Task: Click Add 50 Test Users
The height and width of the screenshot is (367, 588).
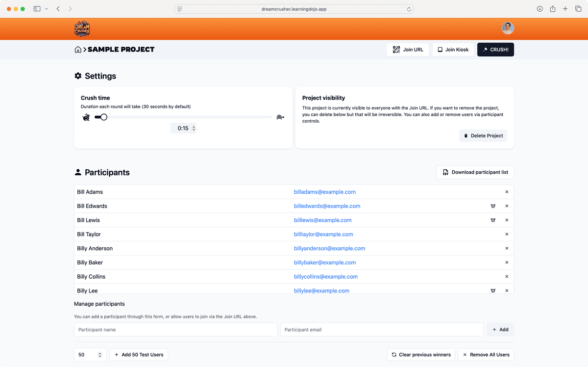Action: [x=139, y=355]
